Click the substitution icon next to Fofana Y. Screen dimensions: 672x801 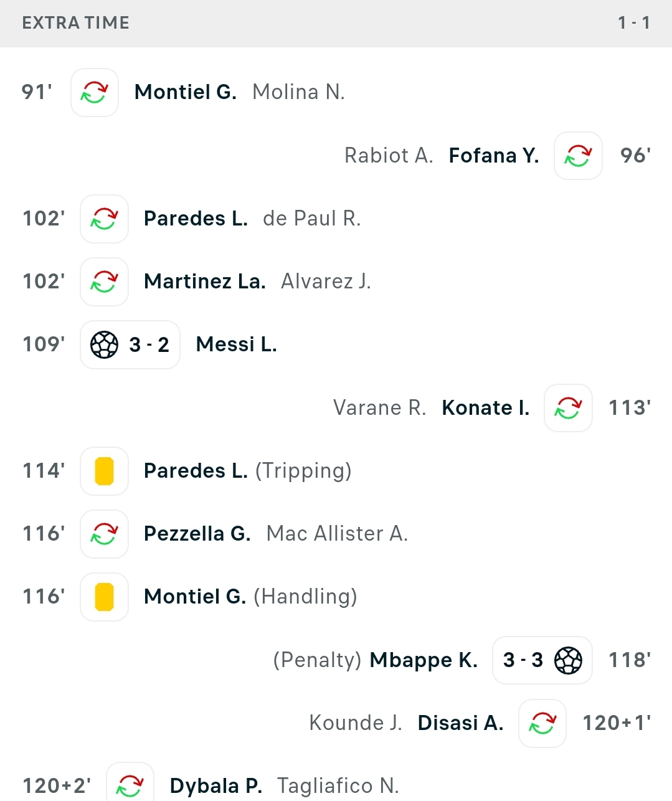[578, 156]
